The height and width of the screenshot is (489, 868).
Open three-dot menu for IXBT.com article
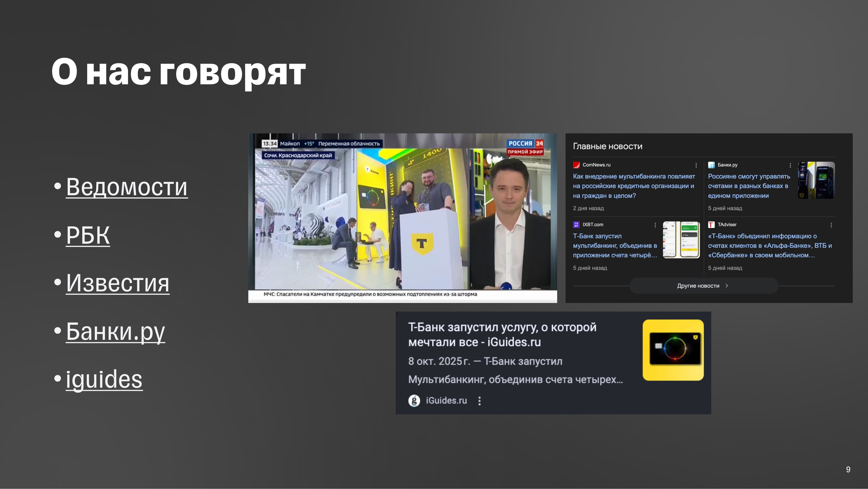655,225
